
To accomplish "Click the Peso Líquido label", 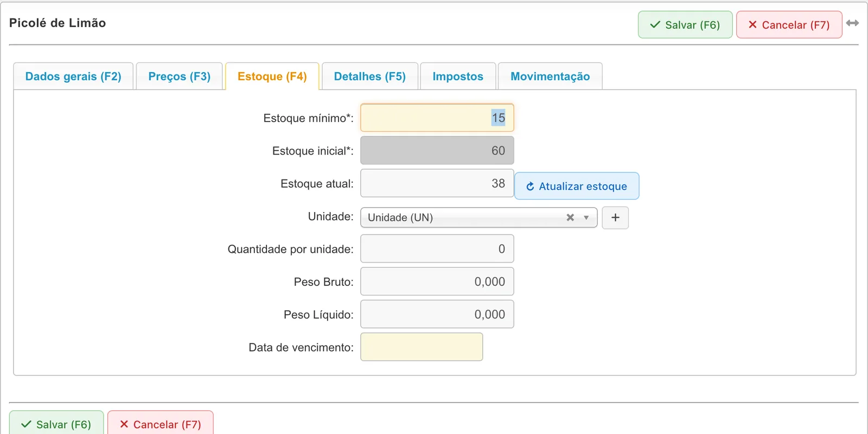I will (x=318, y=315).
